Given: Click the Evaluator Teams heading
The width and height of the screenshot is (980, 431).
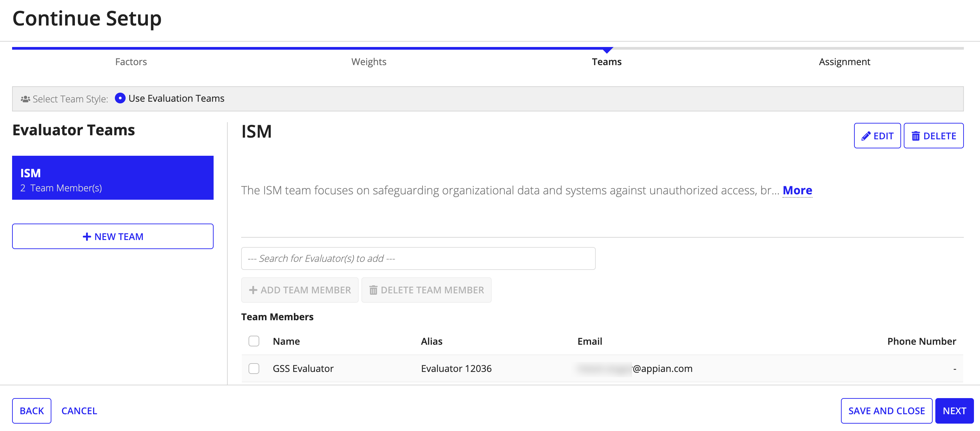Looking at the screenshot, I should [x=74, y=130].
